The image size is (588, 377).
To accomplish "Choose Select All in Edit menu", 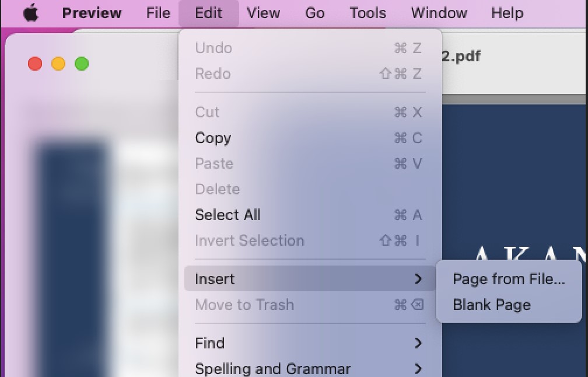I will coord(310,215).
